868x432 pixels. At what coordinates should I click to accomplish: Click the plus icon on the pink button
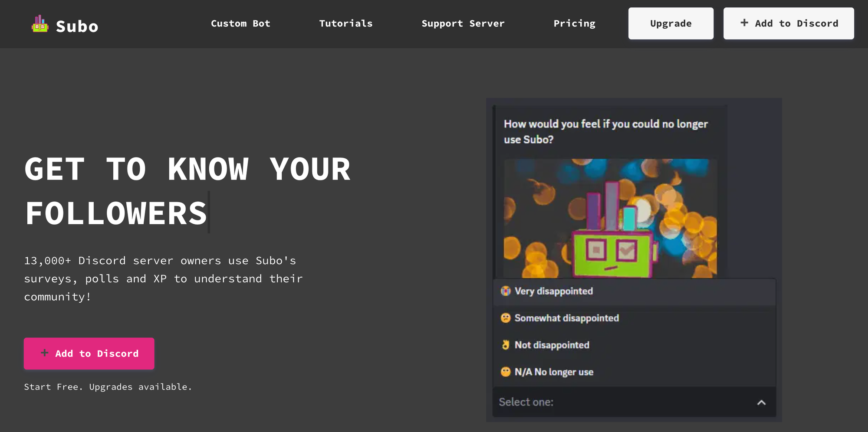tap(44, 353)
